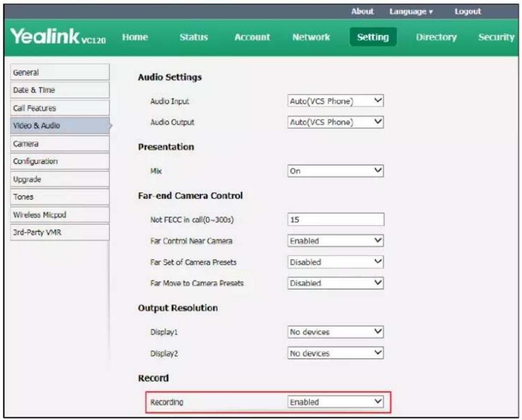Open Tones in sidebar

coord(60,197)
